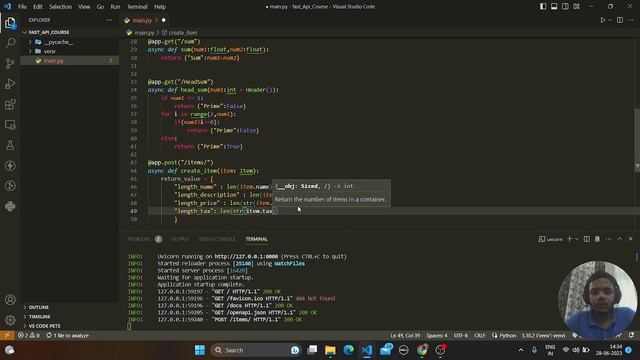Expand the venv folder
This screenshot has height=360, width=640.
[69, 51]
